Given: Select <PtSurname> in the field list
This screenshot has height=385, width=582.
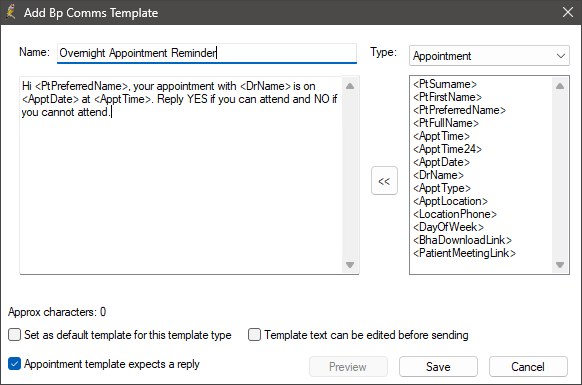Looking at the screenshot, I should click(445, 84).
